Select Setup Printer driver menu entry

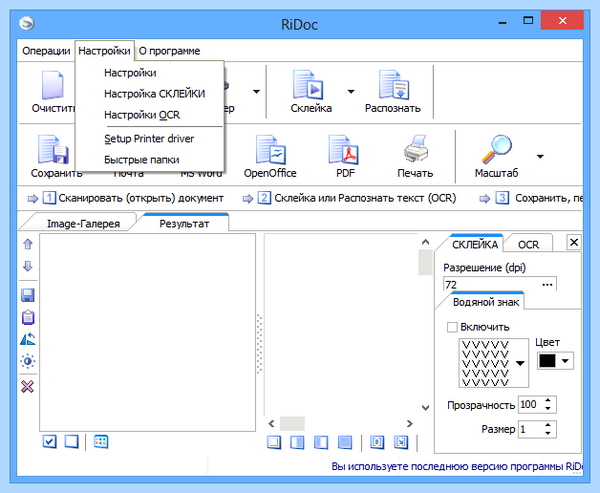click(x=149, y=139)
